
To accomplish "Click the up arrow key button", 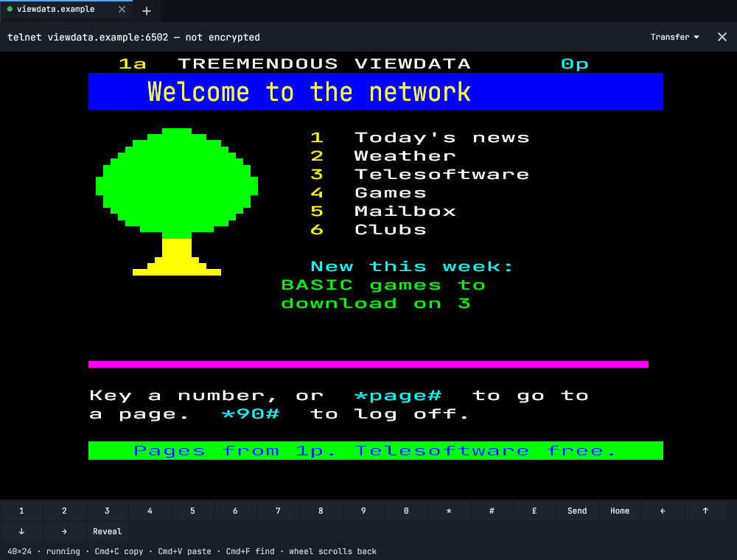I will coord(705,511).
